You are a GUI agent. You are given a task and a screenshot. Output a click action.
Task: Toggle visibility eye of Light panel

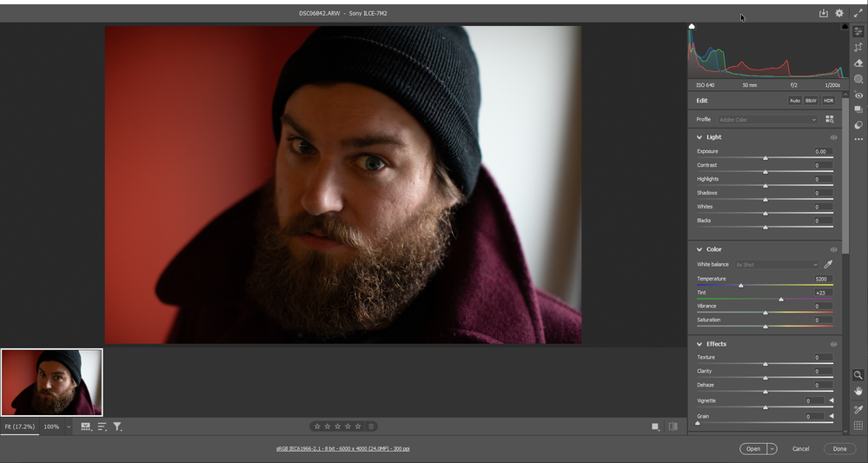point(833,137)
